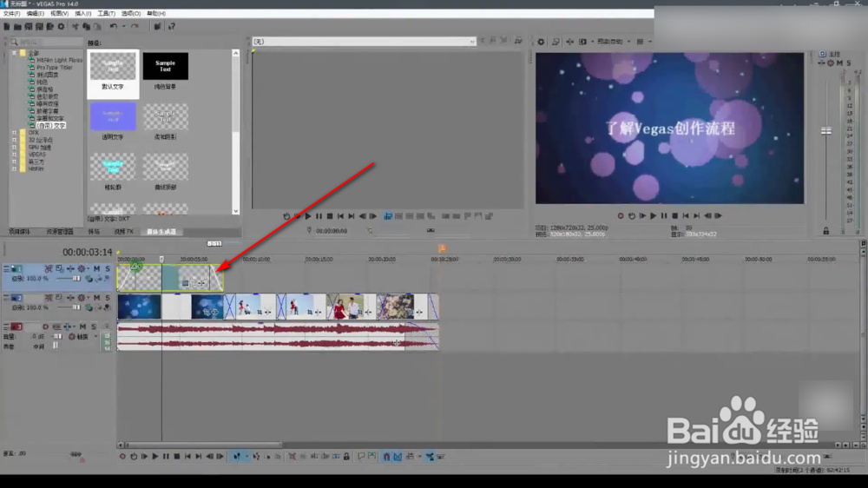
Task: Click the Copy icon in the toolbar
Action: tap(86, 27)
